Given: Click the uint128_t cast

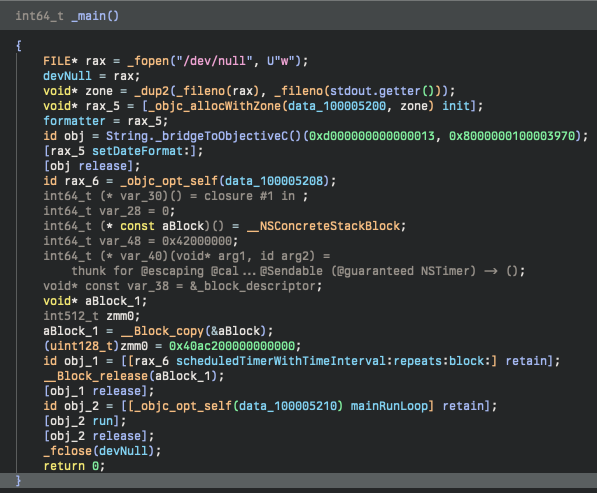Looking at the screenshot, I should pos(81,346).
